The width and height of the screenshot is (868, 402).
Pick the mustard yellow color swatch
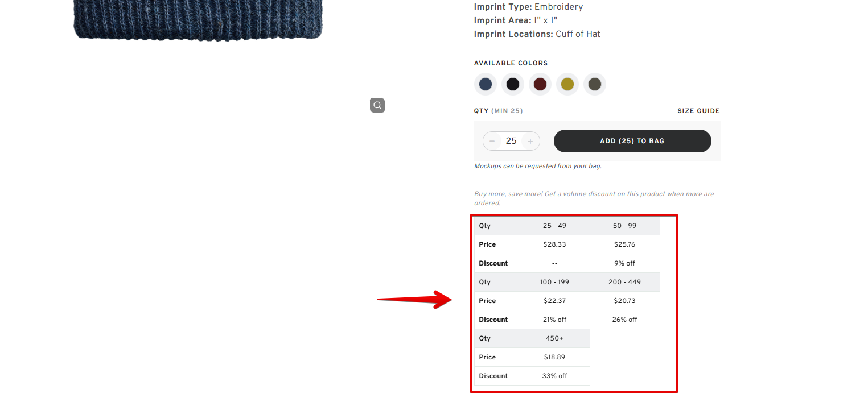(567, 84)
